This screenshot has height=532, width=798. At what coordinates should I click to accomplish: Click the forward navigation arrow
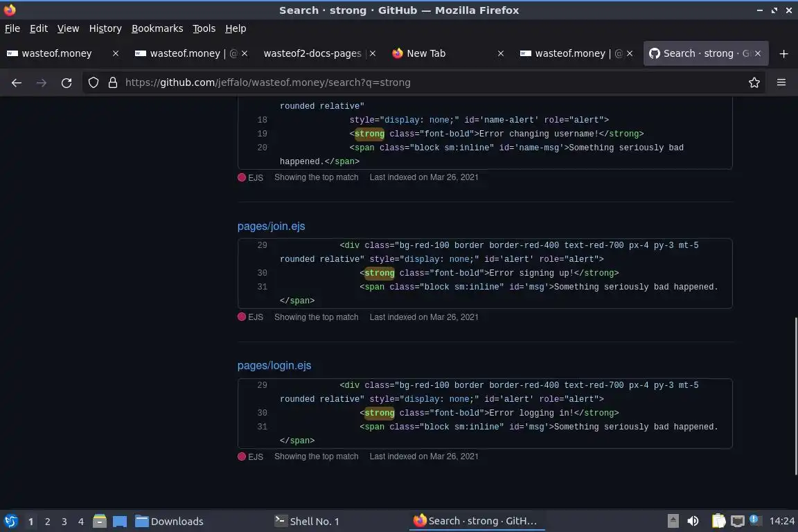pos(42,82)
